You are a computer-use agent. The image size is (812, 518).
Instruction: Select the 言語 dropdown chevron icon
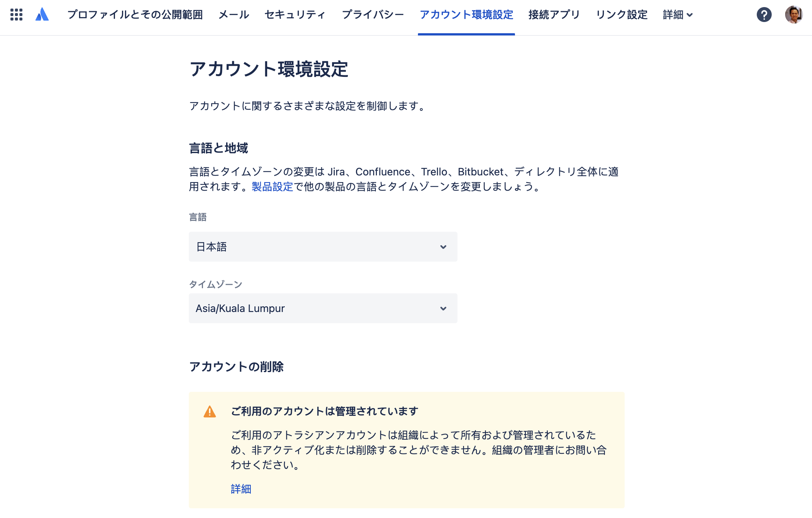(443, 247)
